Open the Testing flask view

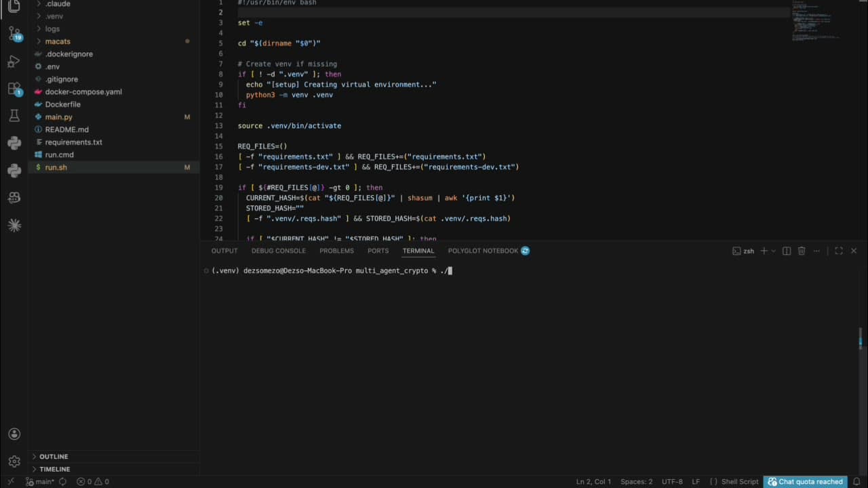click(14, 116)
